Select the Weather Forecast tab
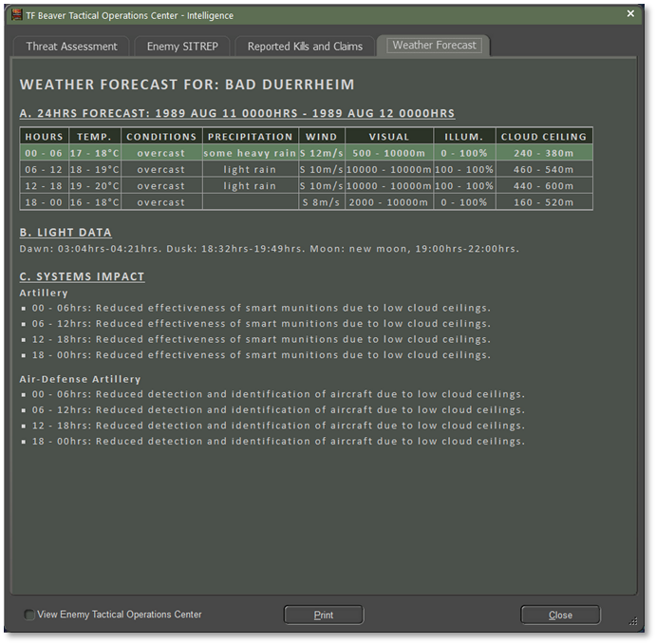656x644 pixels. click(434, 46)
